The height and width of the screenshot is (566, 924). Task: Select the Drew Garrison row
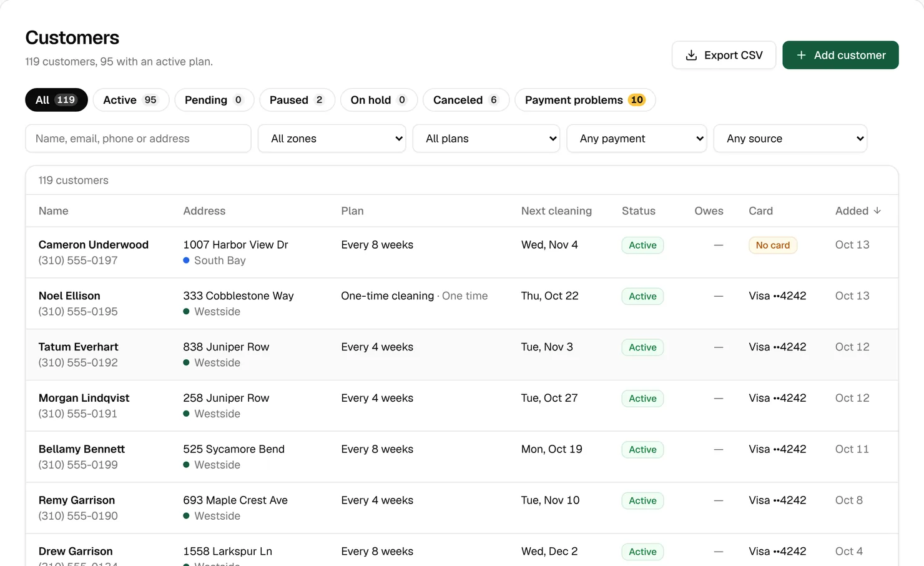pos(462,550)
